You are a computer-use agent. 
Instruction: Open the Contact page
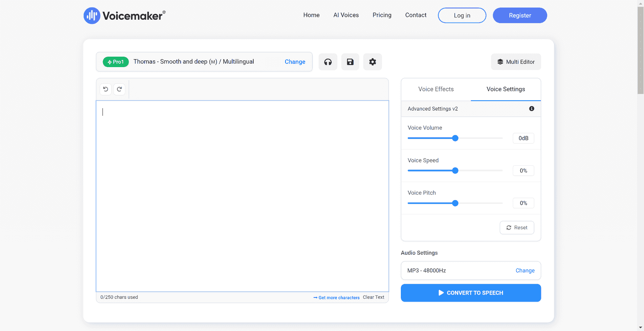pos(416,15)
